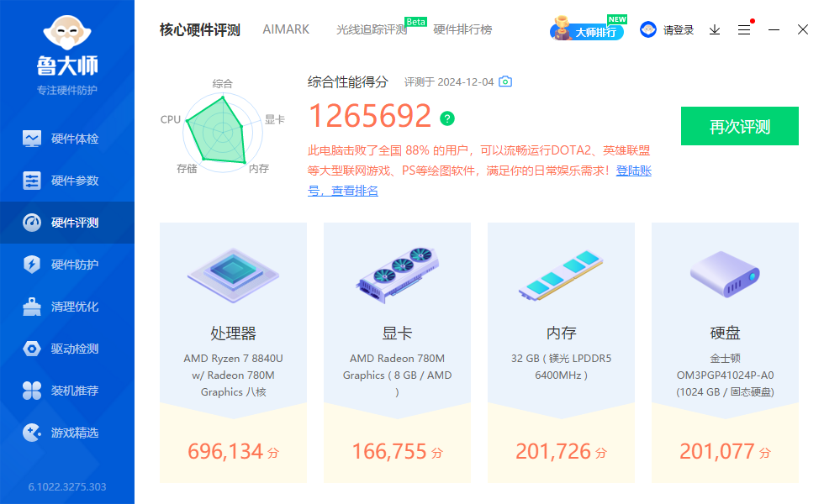The height and width of the screenshot is (504, 824).
Task: Switch to 光线追踪评测 tab
Action: [371, 29]
